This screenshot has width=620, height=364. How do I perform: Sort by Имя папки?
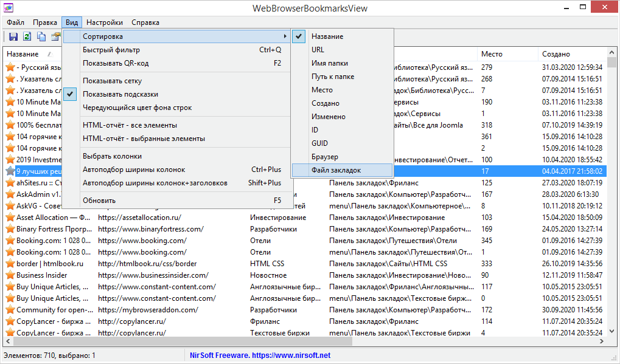click(x=343, y=63)
